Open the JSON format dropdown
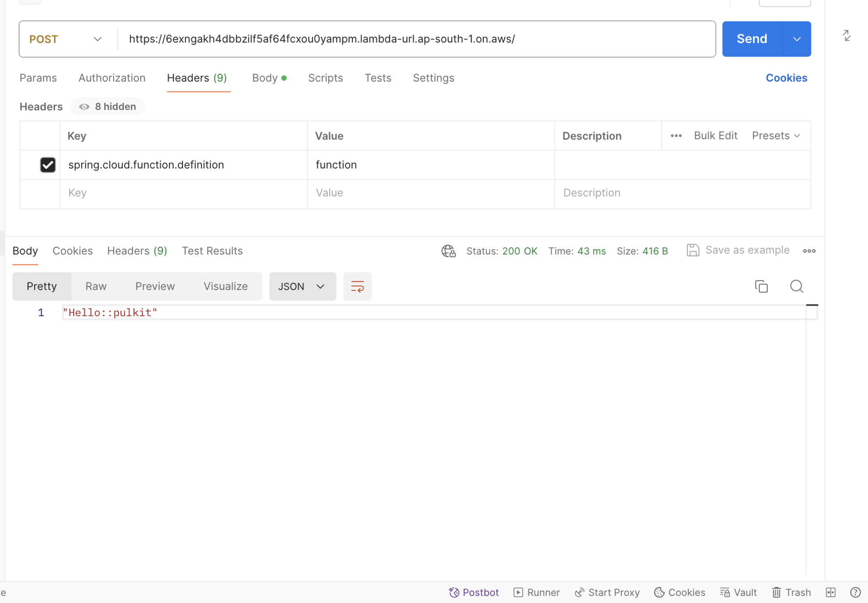 click(x=302, y=286)
